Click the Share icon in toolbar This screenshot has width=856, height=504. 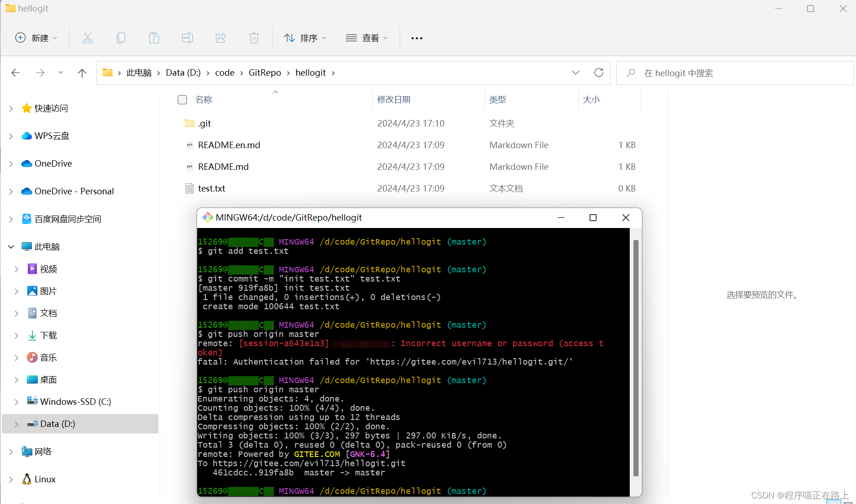[x=221, y=38]
